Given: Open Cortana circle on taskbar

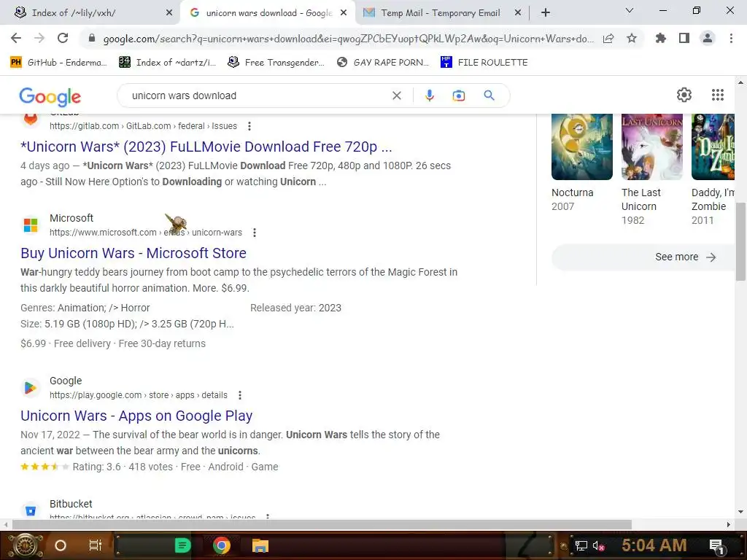Looking at the screenshot, I should (x=61, y=545).
